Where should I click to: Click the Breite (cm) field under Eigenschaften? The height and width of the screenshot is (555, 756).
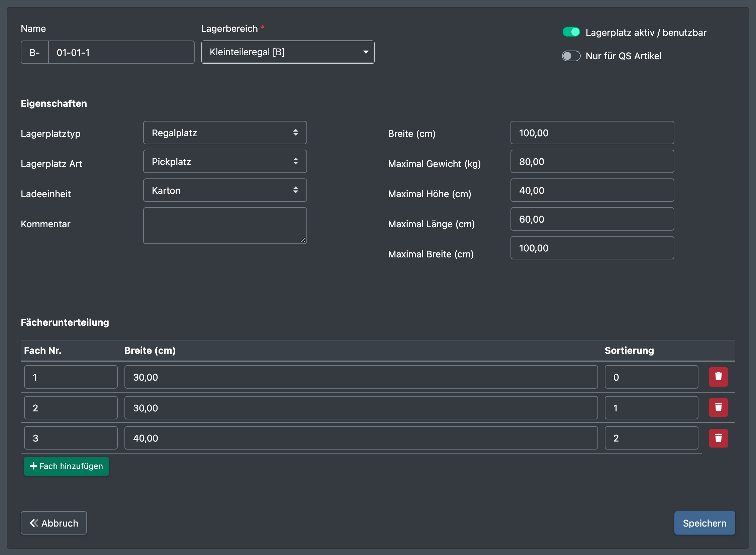point(592,133)
